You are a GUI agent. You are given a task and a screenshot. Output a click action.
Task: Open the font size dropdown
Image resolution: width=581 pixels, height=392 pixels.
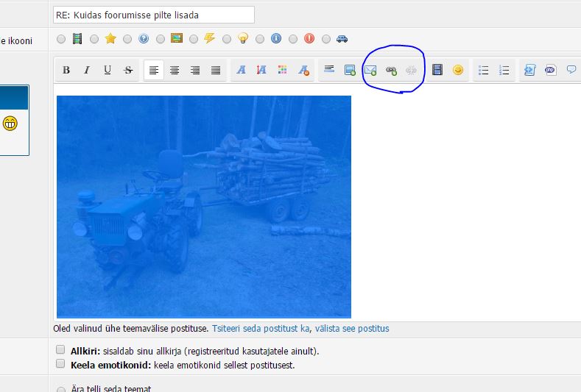pyautogui.click(x=261, y=71)
